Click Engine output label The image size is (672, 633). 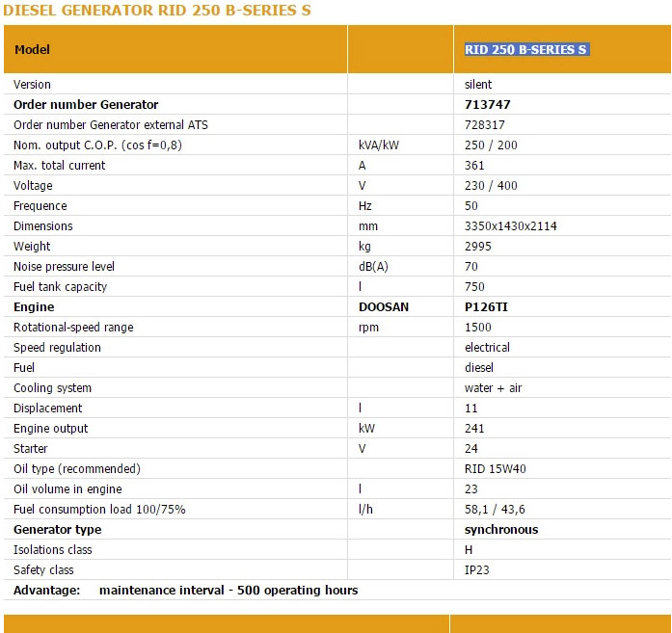tap(50, 429)
